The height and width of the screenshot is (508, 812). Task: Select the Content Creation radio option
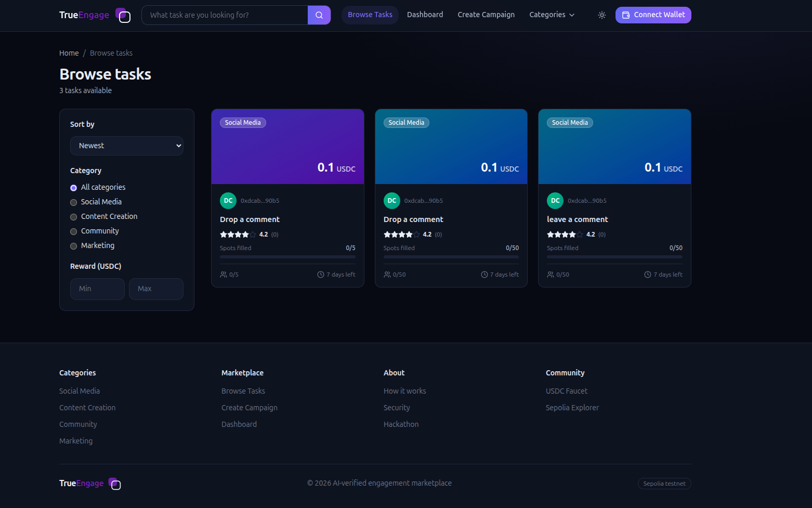tap(73, 217)
